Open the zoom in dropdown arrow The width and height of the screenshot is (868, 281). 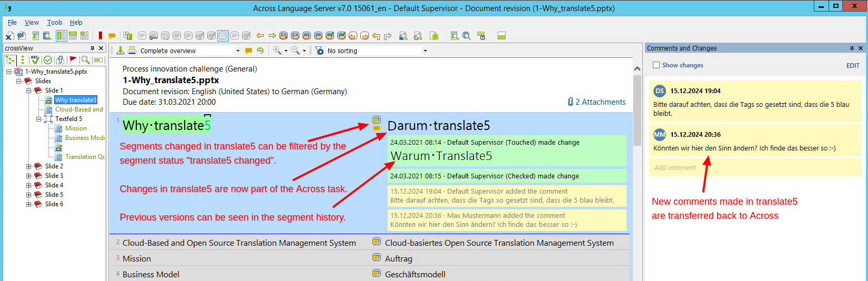286,51
